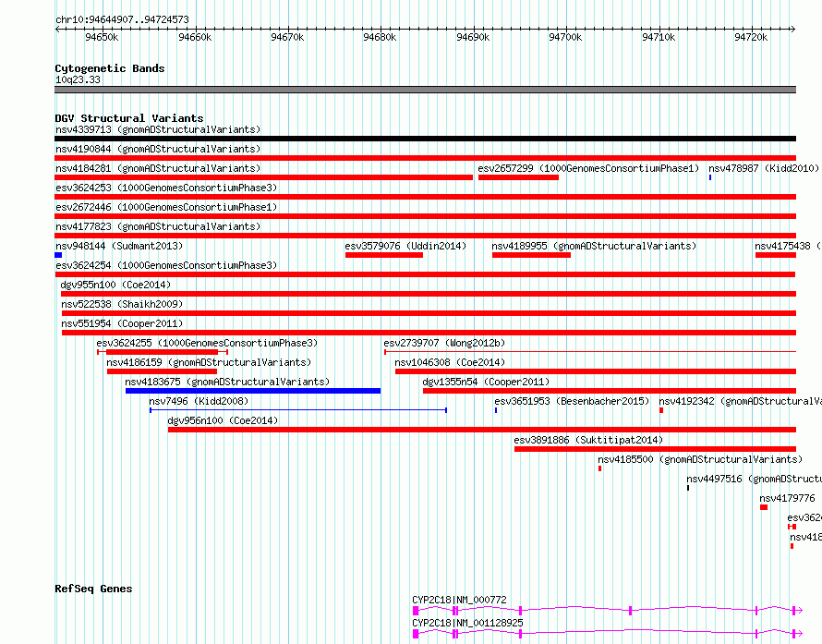Click the thick blue nsv4183675 bar
The image size is (822, 644).
pos(253,391)
